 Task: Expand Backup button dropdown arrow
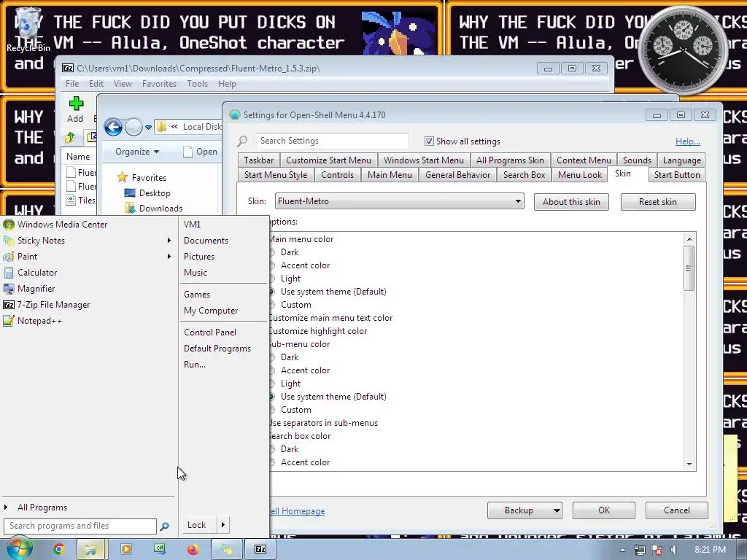click(556, 510)
